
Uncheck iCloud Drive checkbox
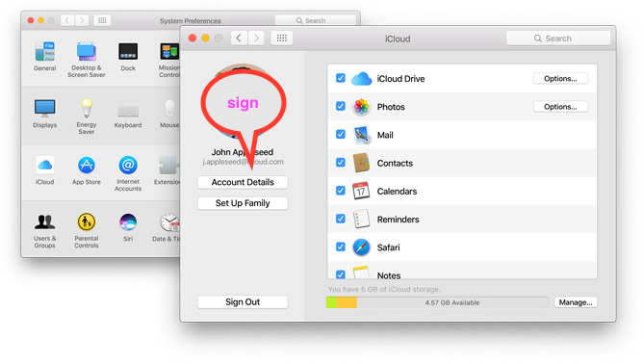pyautogui.click(x=341, y=78)
